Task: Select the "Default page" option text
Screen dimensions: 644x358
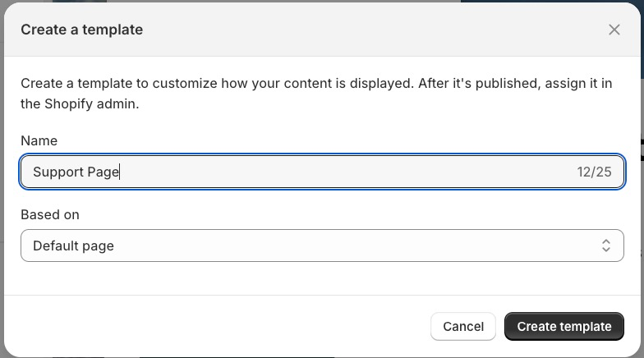Action: [x=73, y=246]
